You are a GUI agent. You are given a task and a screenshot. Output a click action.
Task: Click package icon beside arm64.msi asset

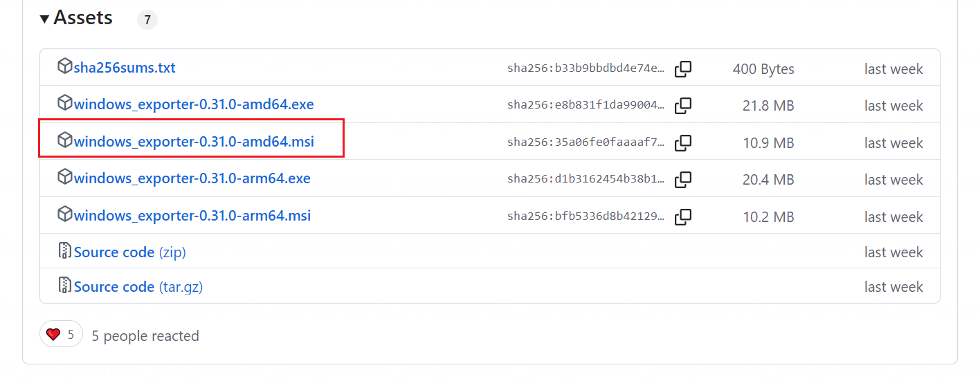(64, 214)
